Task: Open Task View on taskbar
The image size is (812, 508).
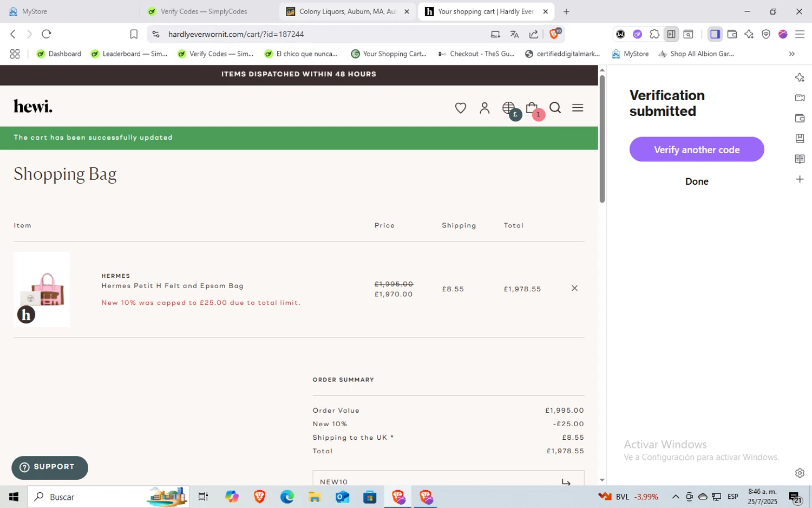Action: click(203, 497)
